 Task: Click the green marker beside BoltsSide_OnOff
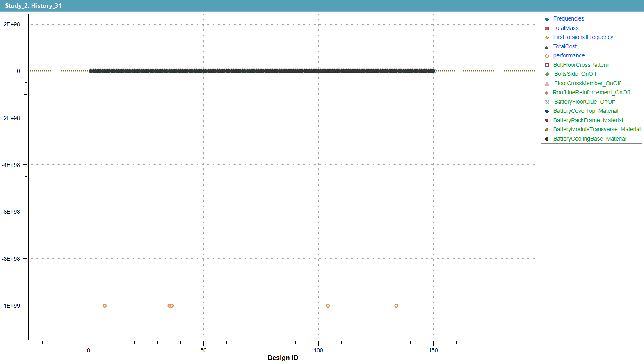[547, 74]
